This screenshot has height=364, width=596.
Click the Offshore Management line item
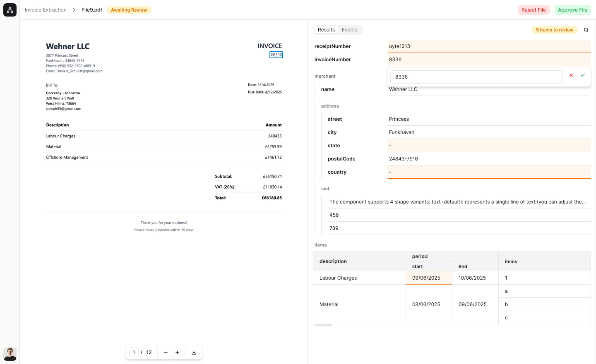[67, 158]
